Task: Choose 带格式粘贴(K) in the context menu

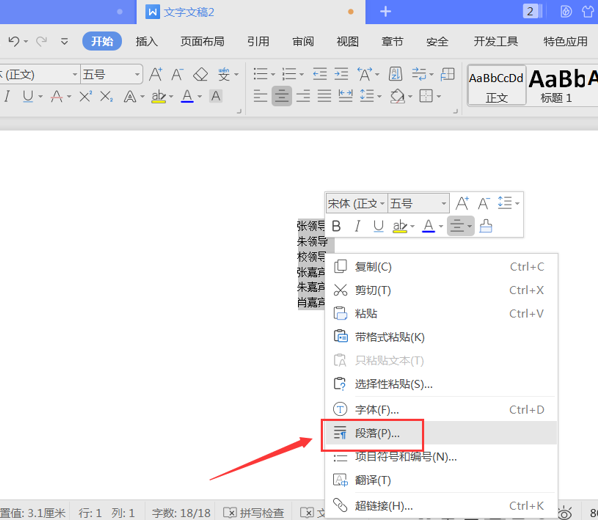Action: point(441,337)
